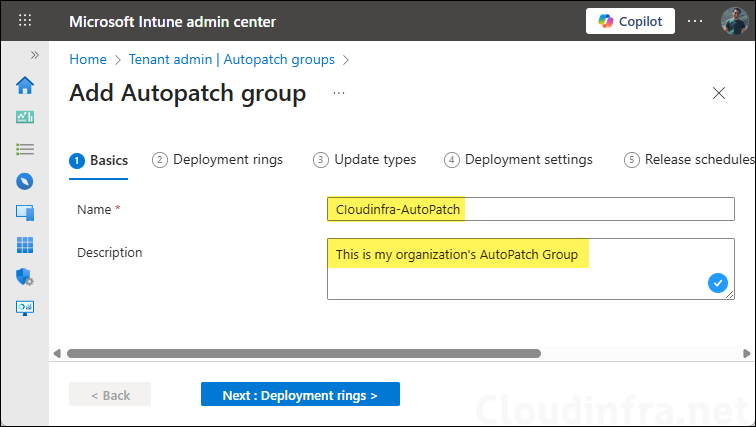The image size is (756, 427).
Task: Open ellipsis menu beside Add Autopatch group
Action: pos(339,93)
